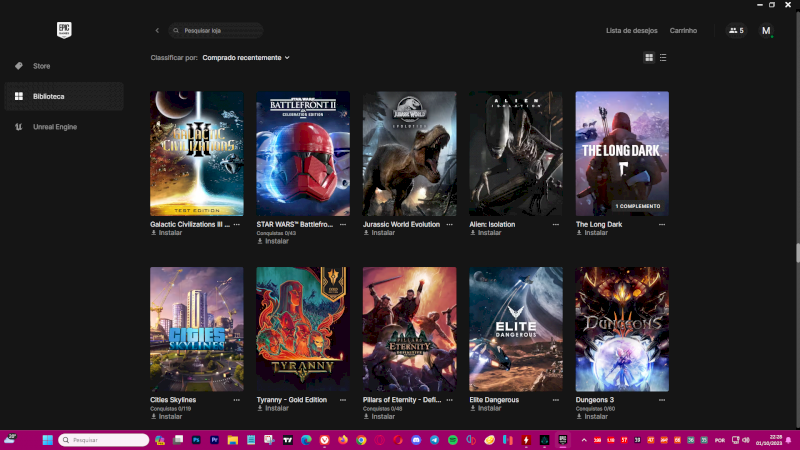Click the Tyranny Gold Edition cover thumbnail

303,328
